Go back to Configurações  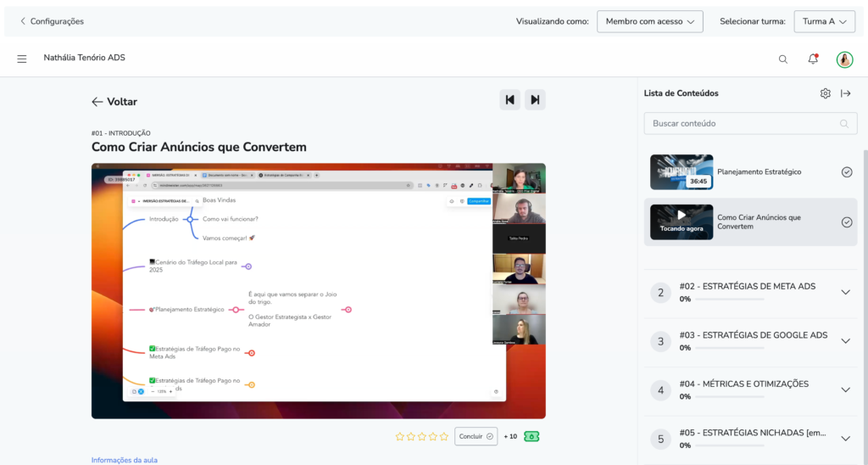[x=52, y=21]
